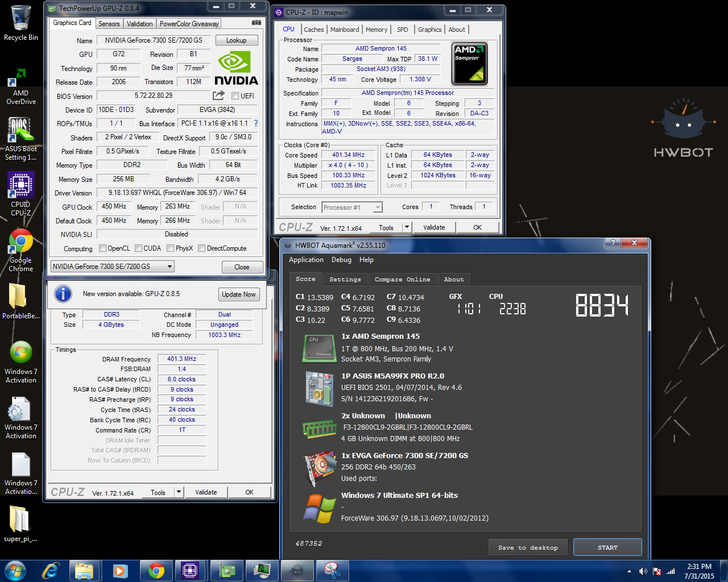This screenshot has height=582, width=728.
Task: Toggle the DirectCompute checkbox
Action: [201, 248]
